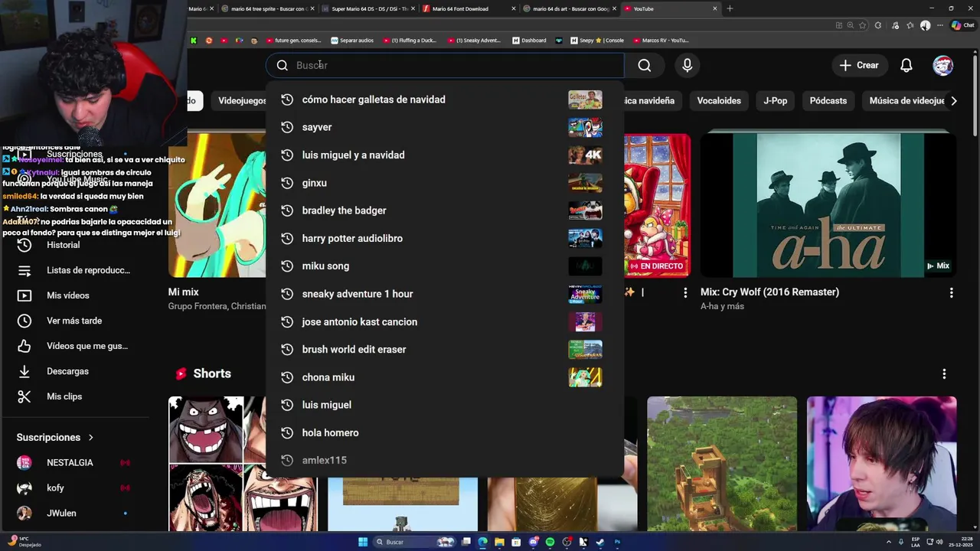The height and width of the screenshot is (551, 980).
Task: Click history clock icon next to 'sayver'
Action: click(287, 127)
